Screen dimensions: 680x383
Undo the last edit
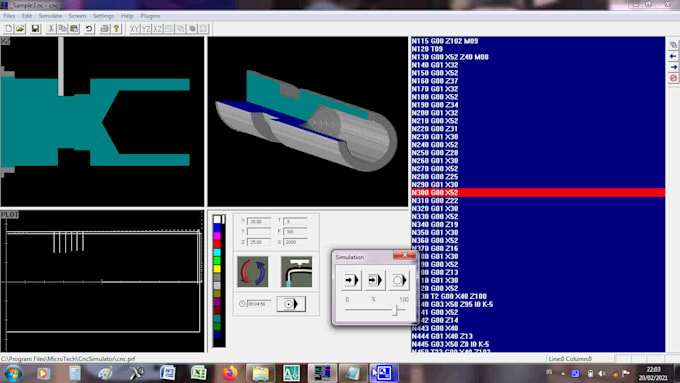pos(89,29)
